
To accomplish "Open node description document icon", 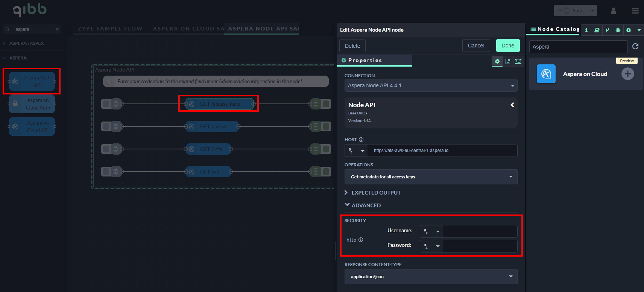I will pyautogui.click(x=508, y=61).
